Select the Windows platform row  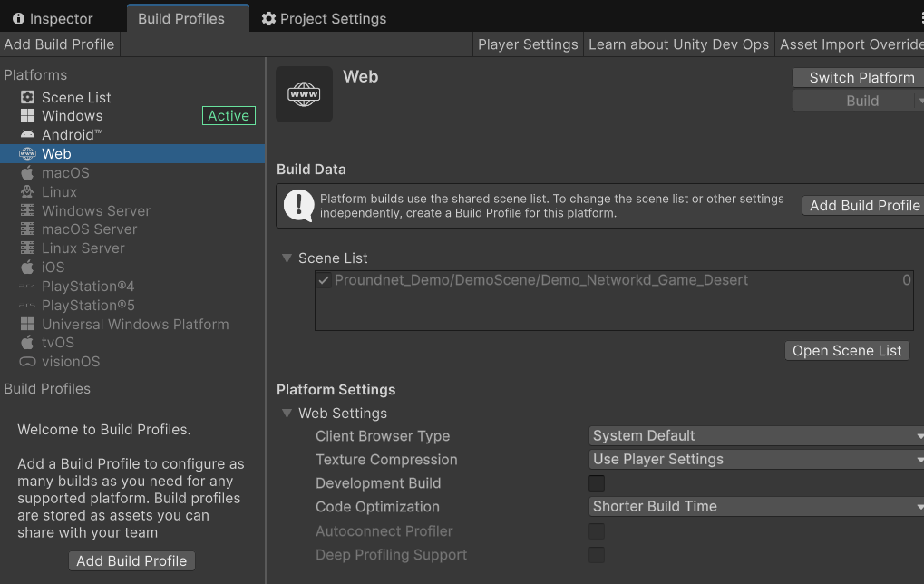tap(132, 116)
